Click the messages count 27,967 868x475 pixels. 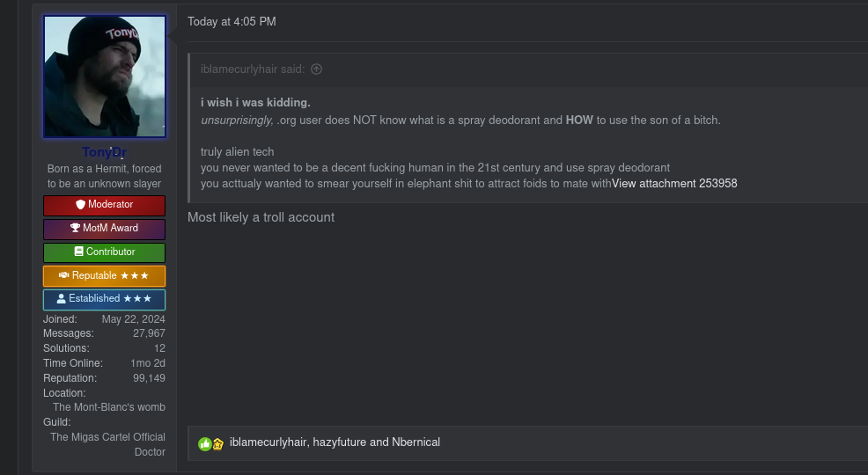tap(149, 334)
